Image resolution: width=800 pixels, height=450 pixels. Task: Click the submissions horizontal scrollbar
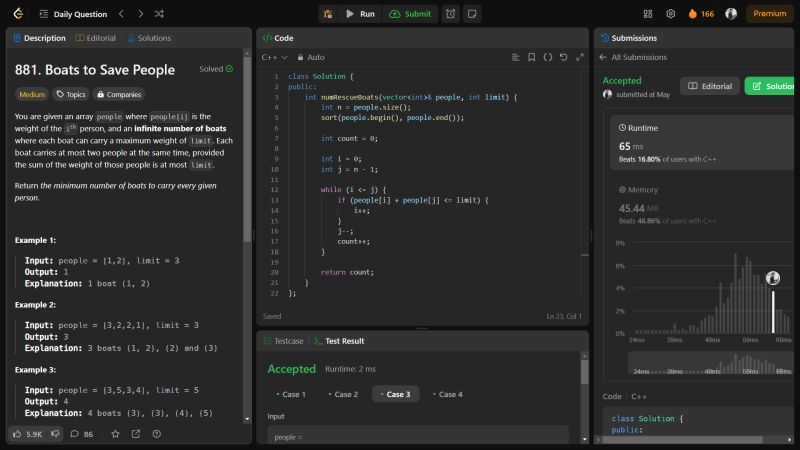(x=683, y=439)
